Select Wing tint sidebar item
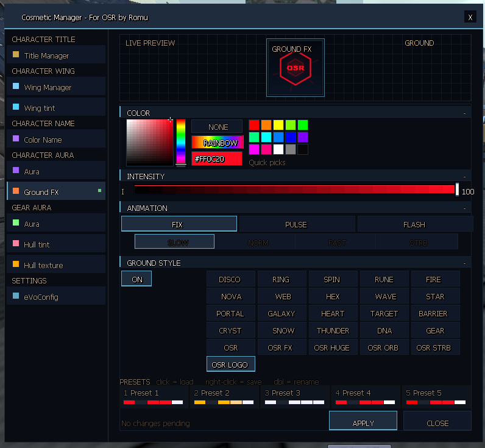 [x=56, y=108]
